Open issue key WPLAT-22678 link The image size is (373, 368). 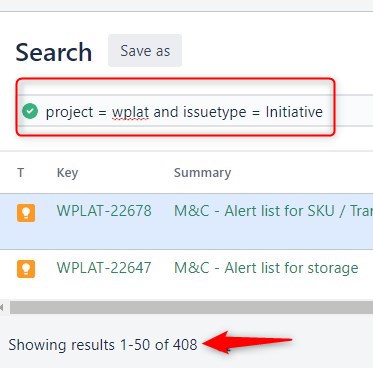[104, 211]
